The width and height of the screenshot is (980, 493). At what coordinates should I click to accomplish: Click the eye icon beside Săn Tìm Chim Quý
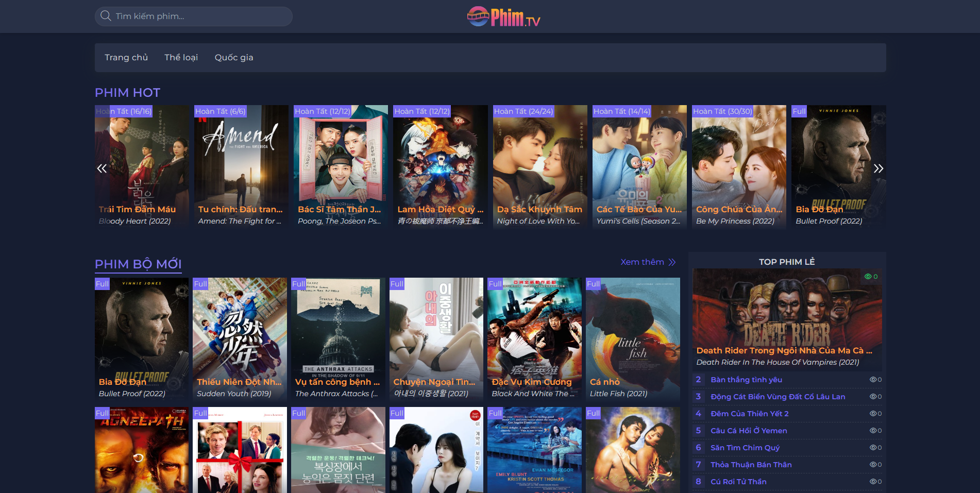tap(873, 448)
